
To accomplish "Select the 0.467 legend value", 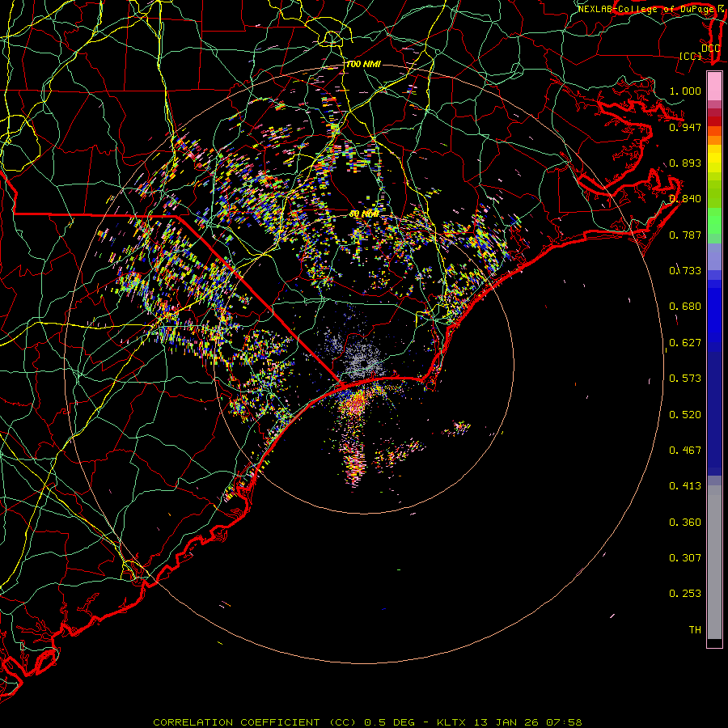I will click(x=685, y=451).
